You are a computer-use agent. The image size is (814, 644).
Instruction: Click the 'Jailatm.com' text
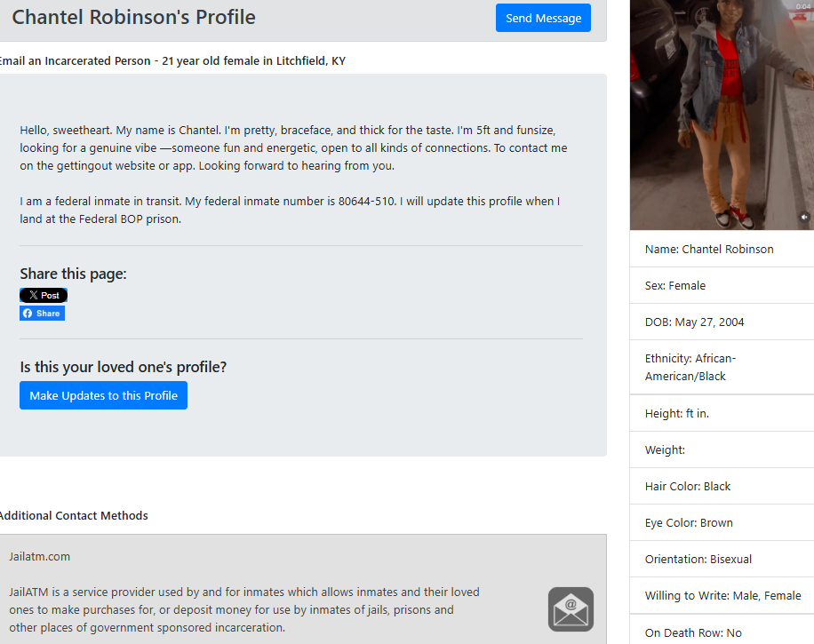coord(39,556)
